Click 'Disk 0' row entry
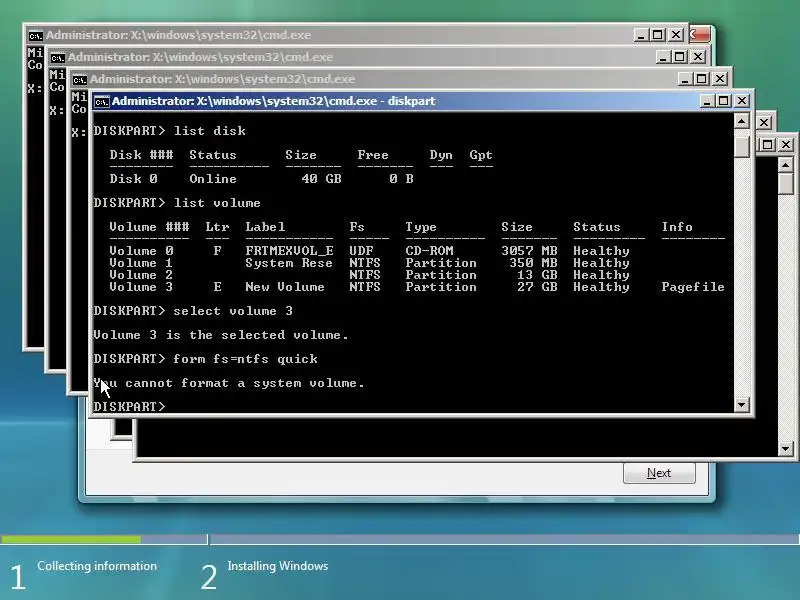800x600 pixels. [x=133, y=179]
